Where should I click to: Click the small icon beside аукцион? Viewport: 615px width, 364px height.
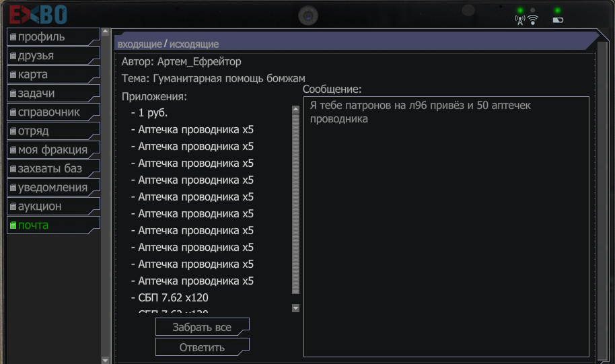(13, 207)
